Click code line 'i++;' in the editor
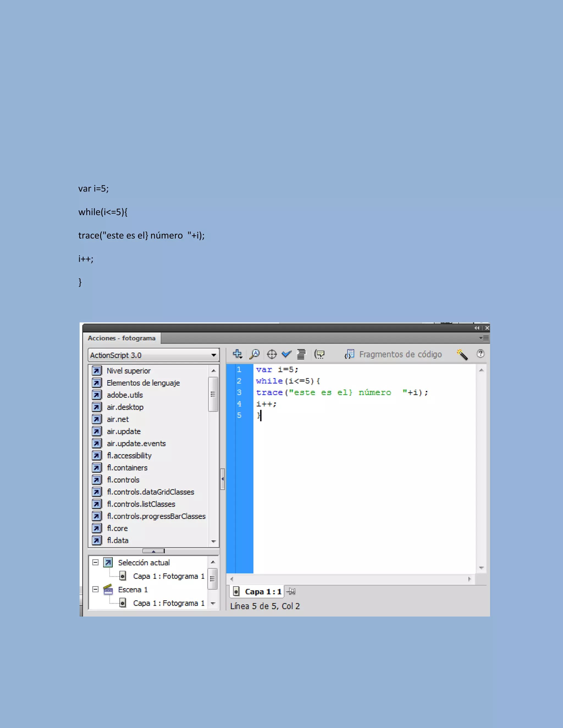 pyautogui.click(x=266, y=404)
